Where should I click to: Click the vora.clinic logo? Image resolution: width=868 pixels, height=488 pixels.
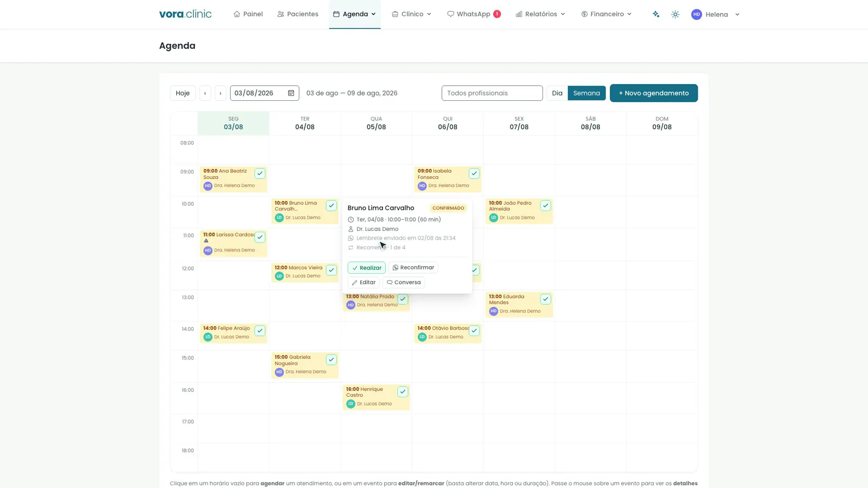click(x=185, y=14)
